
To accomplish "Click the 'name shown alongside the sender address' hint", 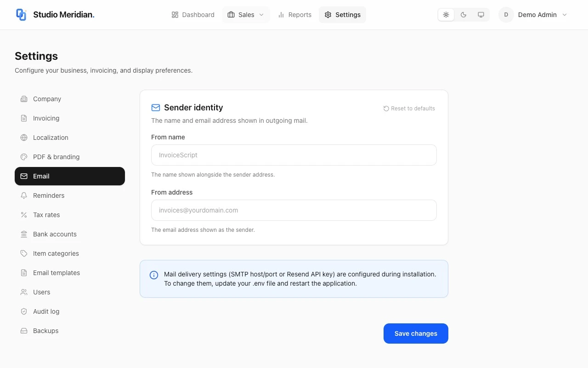I will pos(213,175).
